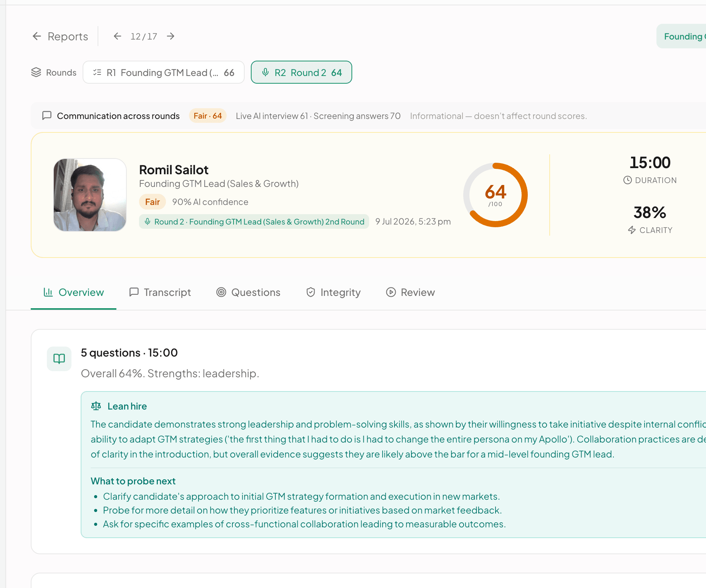Click the checklist icon in the R1 round
706x588 pixels.
tap(97, 72)
